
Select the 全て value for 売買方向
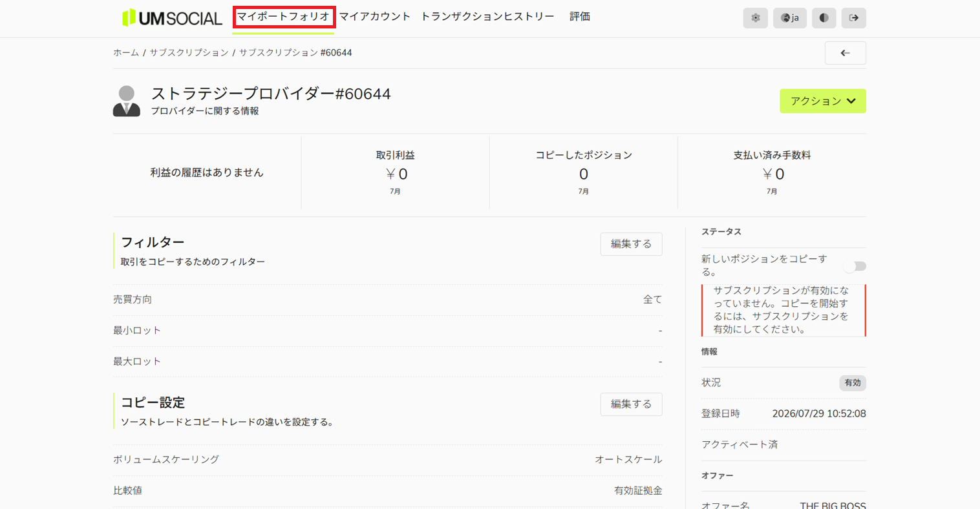(652, 300)
